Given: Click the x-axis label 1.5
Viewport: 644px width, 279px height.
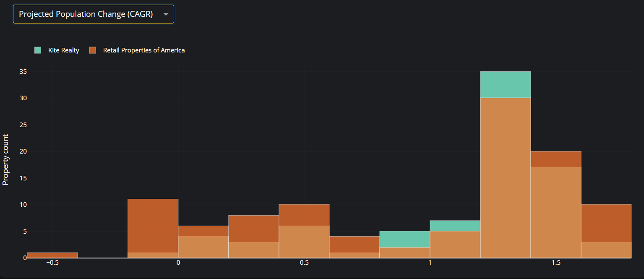Looking at the screenshot, I should pos(556,263).
